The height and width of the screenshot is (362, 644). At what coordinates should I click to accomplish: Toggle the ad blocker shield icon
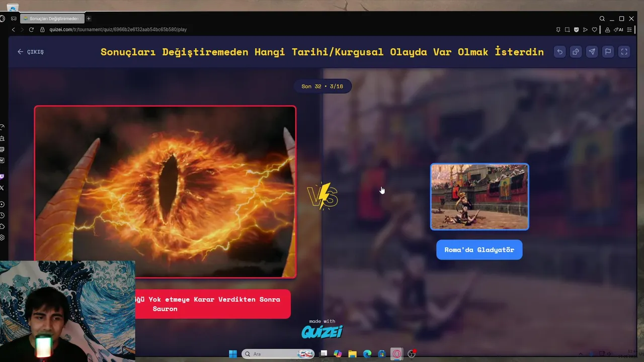[576, 30]
